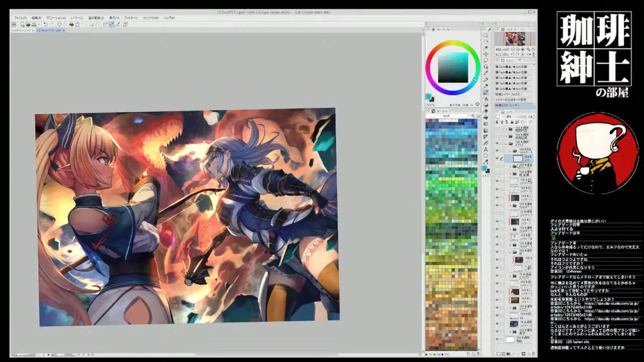Select the Airbrush tool
The image size is (644, 362).
[x=486, y=99]
